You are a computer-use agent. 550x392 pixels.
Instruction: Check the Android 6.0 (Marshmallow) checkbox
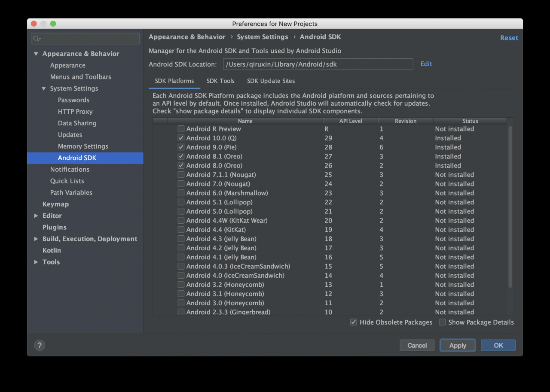[x=181, y=193]
